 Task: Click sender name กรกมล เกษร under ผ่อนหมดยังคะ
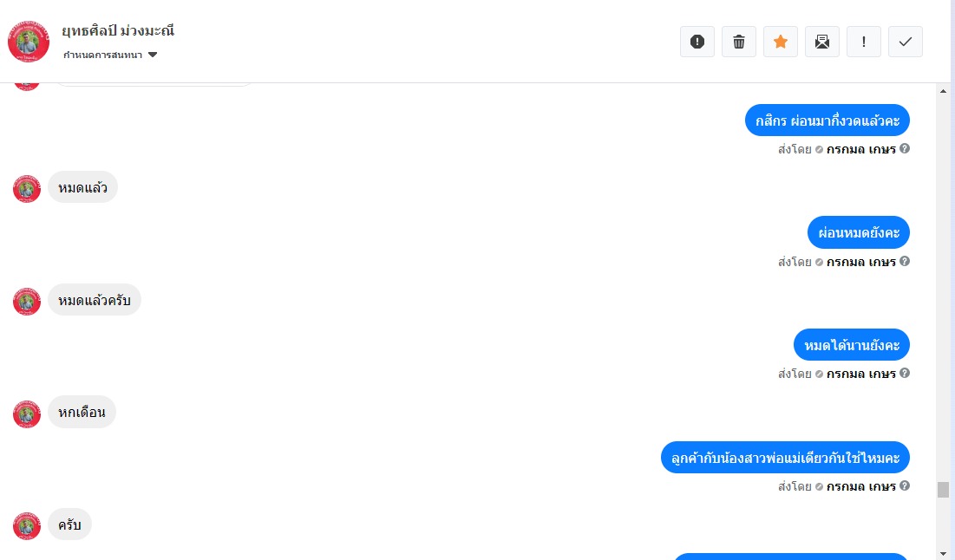coord(860,262)
